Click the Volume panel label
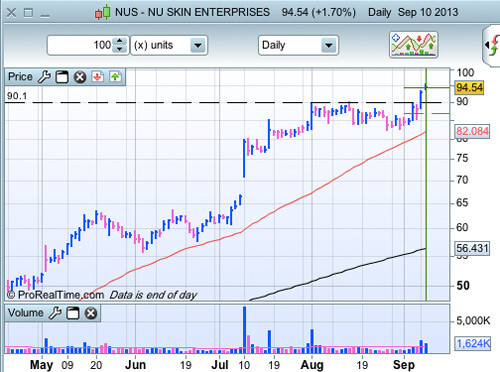The height and width of the screenshot is (372, 500). pos(26,313)
